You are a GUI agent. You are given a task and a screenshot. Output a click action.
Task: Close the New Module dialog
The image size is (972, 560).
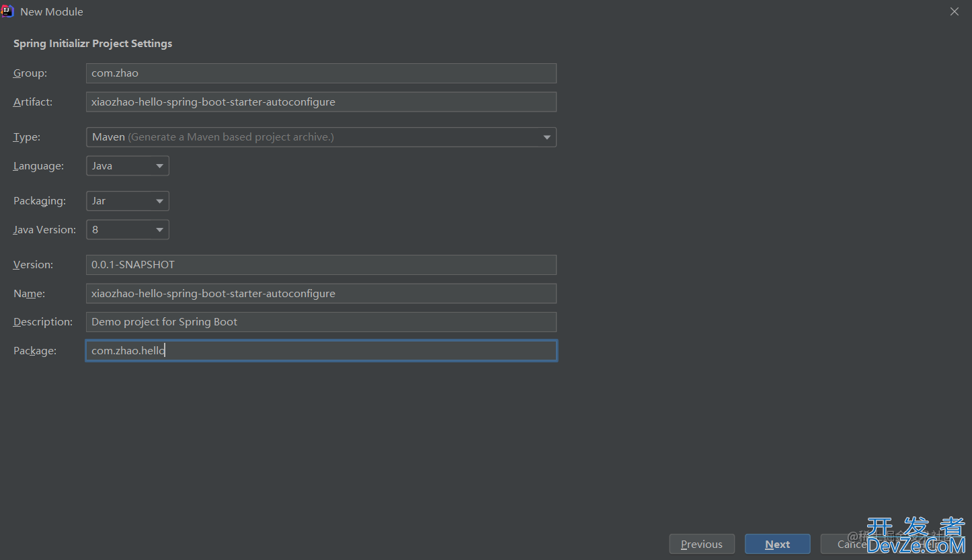pos(955,11)
